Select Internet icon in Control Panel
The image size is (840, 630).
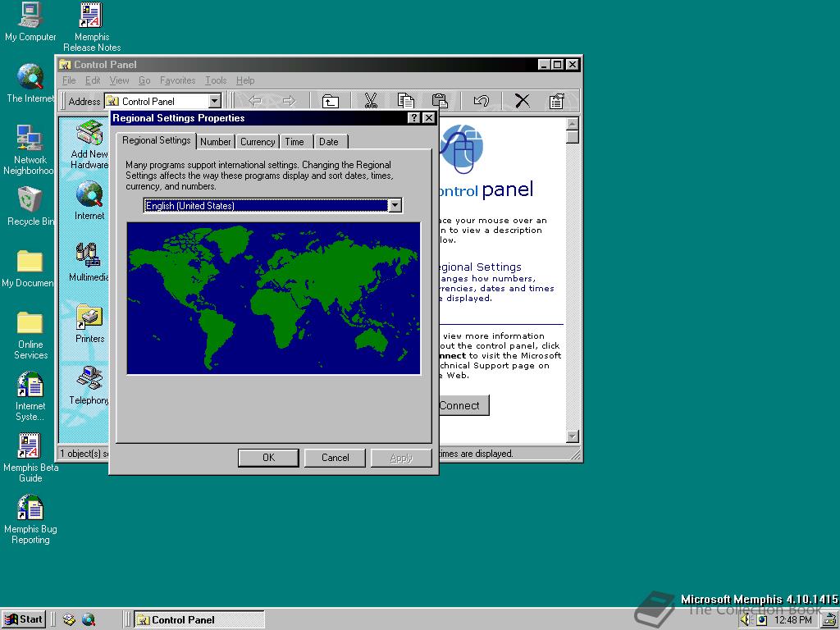(89, 201)
